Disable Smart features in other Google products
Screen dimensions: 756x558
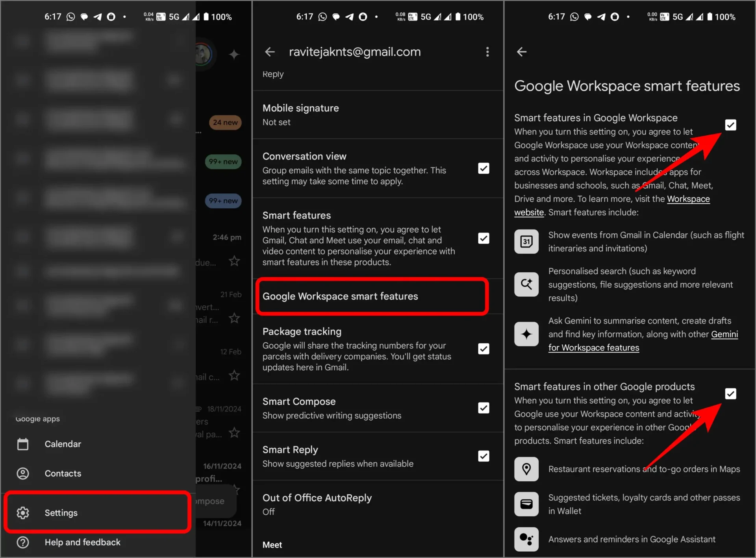pyautogui.click(x=730, y=394)
